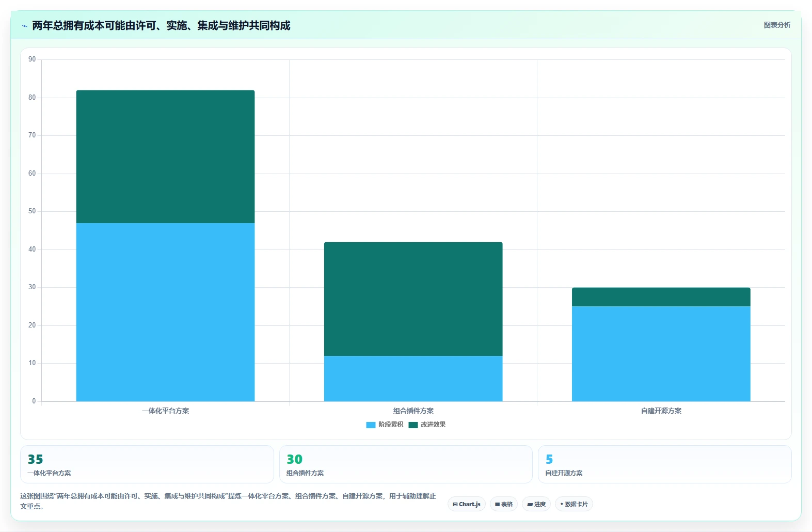
Task: Open the data card showing 35
Action: (x=147, y=464)
